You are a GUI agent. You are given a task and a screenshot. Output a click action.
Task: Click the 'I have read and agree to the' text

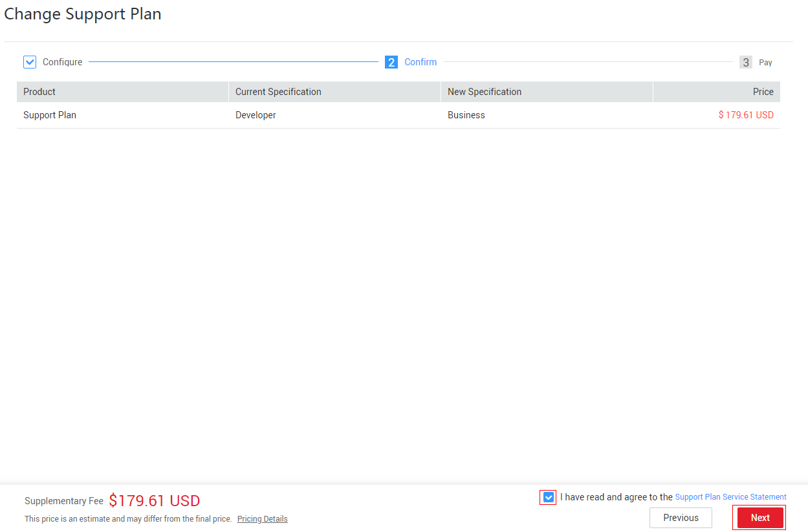(617, 497)
